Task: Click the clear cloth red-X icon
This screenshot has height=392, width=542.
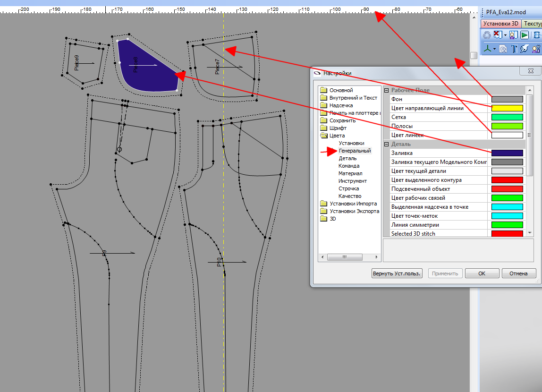Action: 497,35
